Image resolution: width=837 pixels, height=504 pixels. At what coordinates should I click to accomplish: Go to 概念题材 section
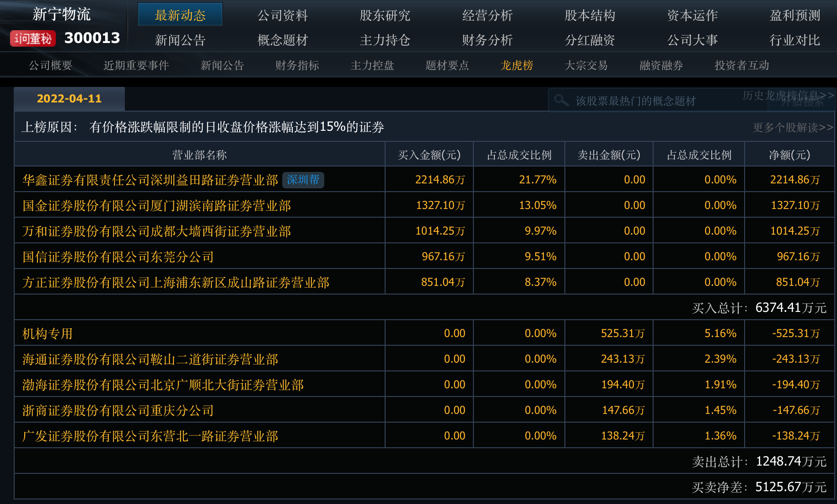[283, 40]
